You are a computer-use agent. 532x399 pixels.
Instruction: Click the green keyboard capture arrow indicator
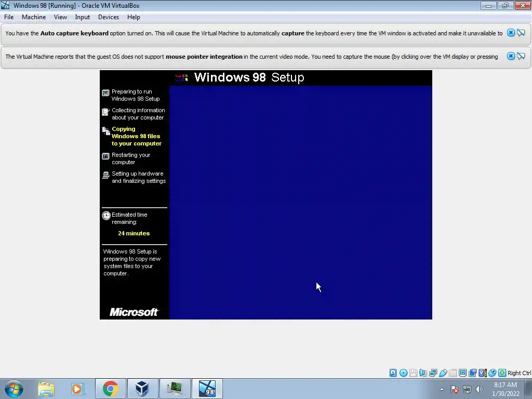pos(502,373)
